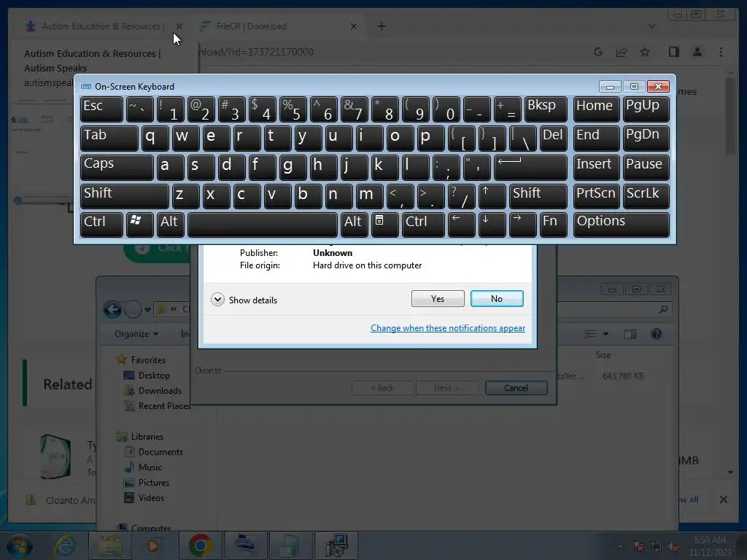Viewport: 747px width, 560px height.
Task: Click the up arrow key on the keyboard
Action: (x=492, y=197)
